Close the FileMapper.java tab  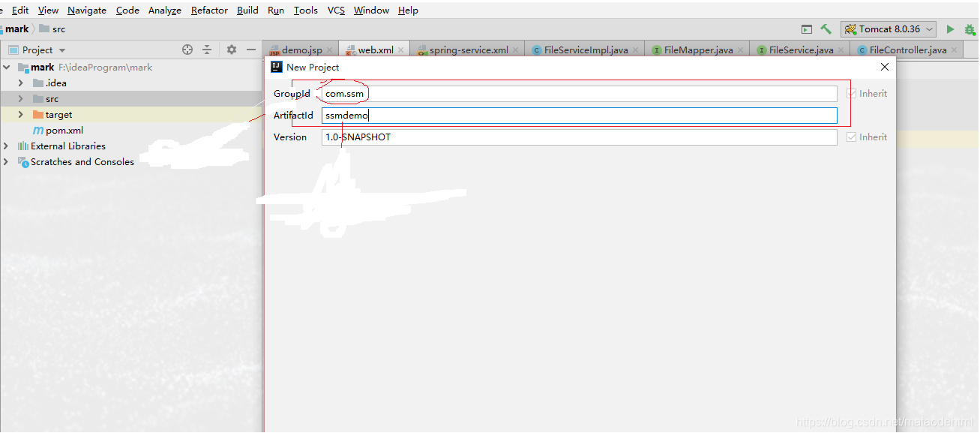[741, 50]
